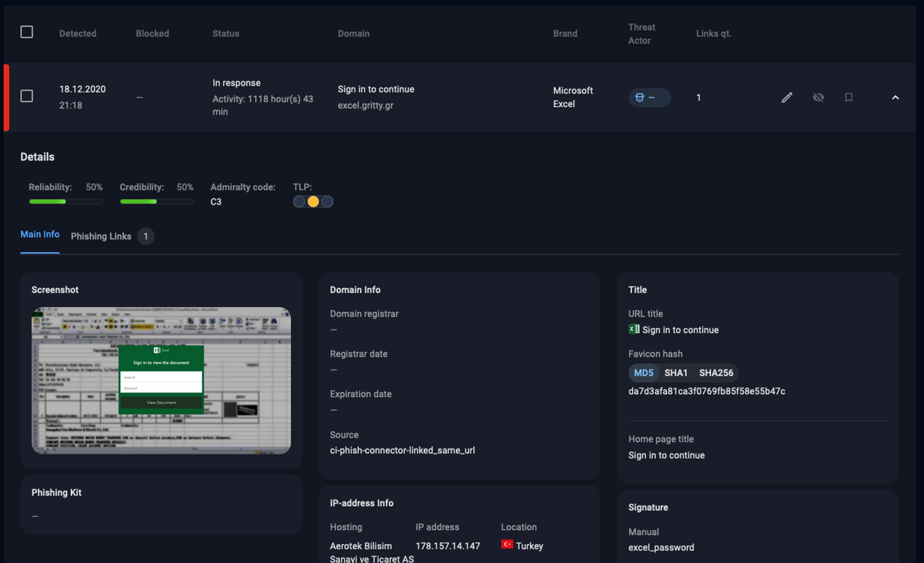This screenshot has height=563, width=924.
Task: Tick the checkbox for 18.12.2020 row
Action: pos(27,96)
